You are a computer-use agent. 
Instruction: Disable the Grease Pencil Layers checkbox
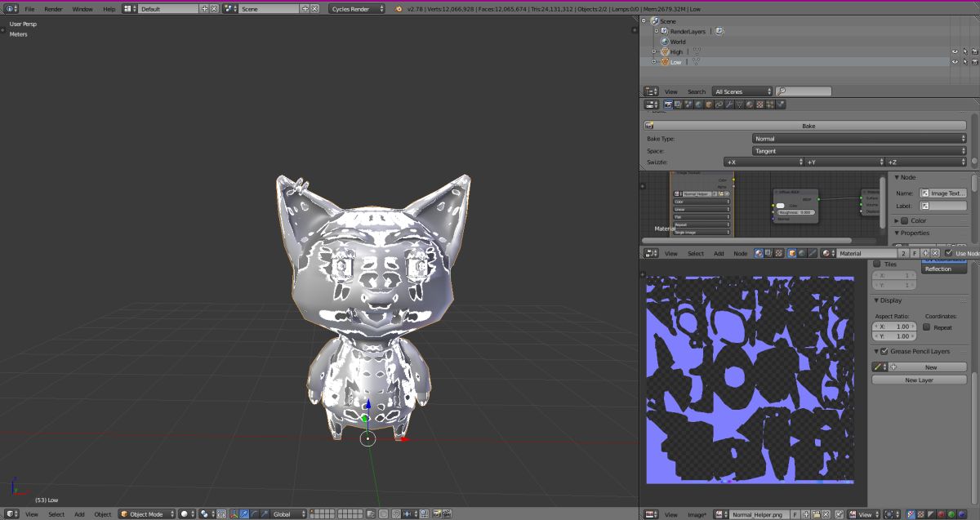click(x=884, y=351)
